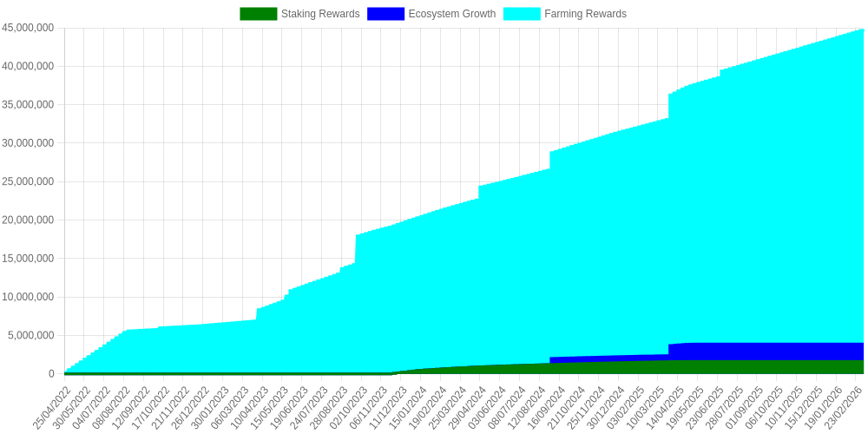Image resolution: width=868 pixels, height=434 pixels.
Task: Click the 24/07/2023 date label
Action: point(308,409)
